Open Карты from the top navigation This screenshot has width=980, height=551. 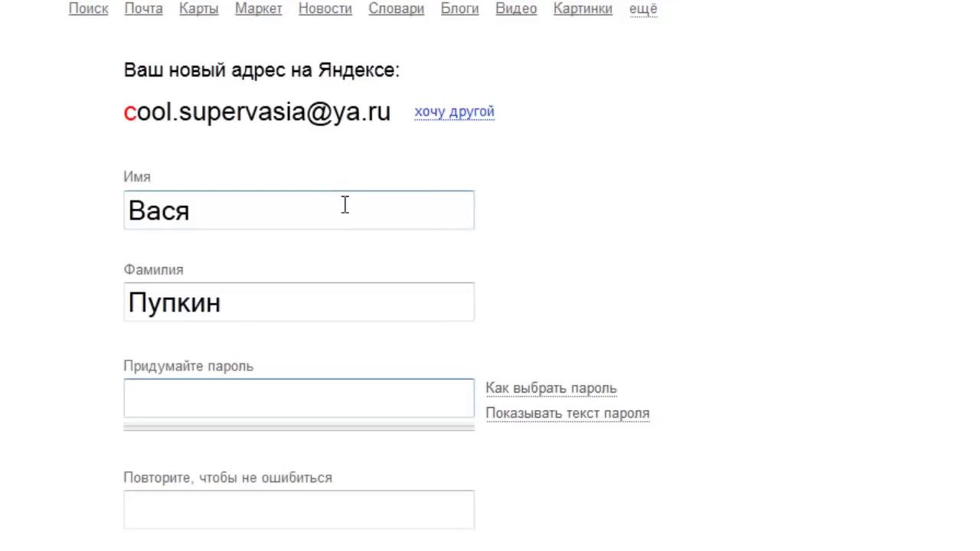(x=198, y=8)
